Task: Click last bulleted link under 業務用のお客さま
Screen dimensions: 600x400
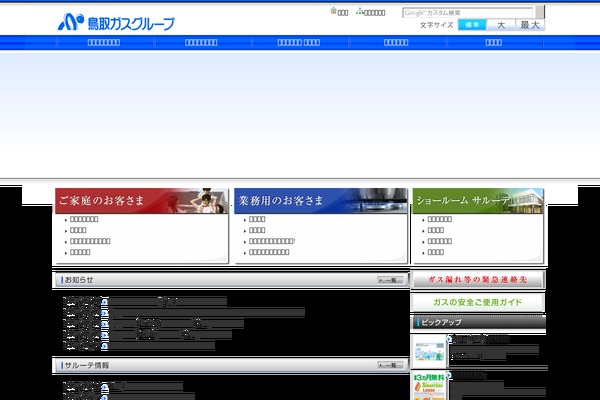Action: [x=269, y=252]
